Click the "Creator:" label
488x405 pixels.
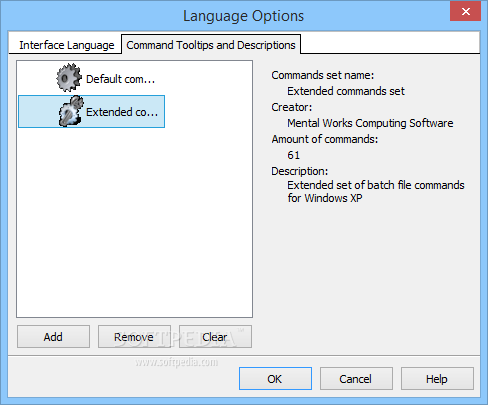click(x=292, y=107)
